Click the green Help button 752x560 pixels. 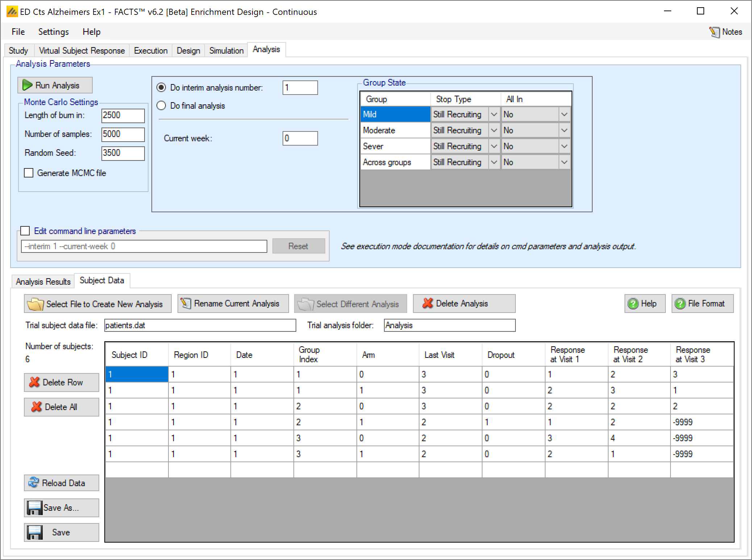[644, 304]
